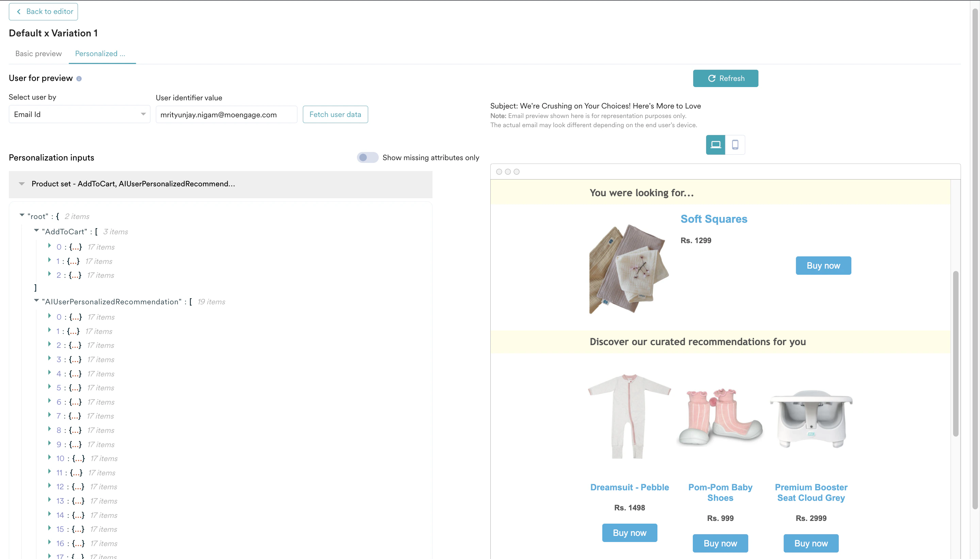Viewport: 980px width, 559px height.
Task: Click the Soft Squares product image
Action: 629,269
